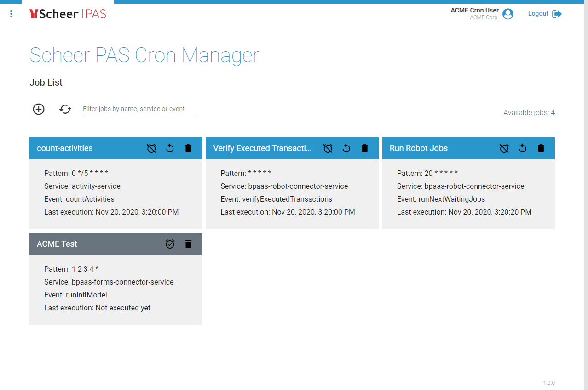Disable schedule for Verify Executed Transactions job

328,148
